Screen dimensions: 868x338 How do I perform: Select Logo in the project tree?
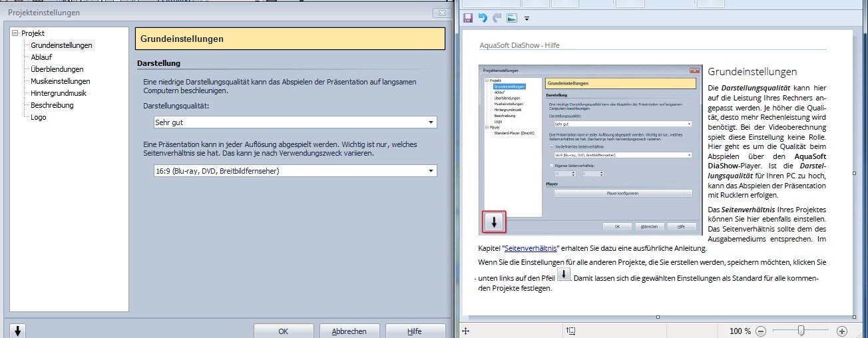[x=39, y=117]
